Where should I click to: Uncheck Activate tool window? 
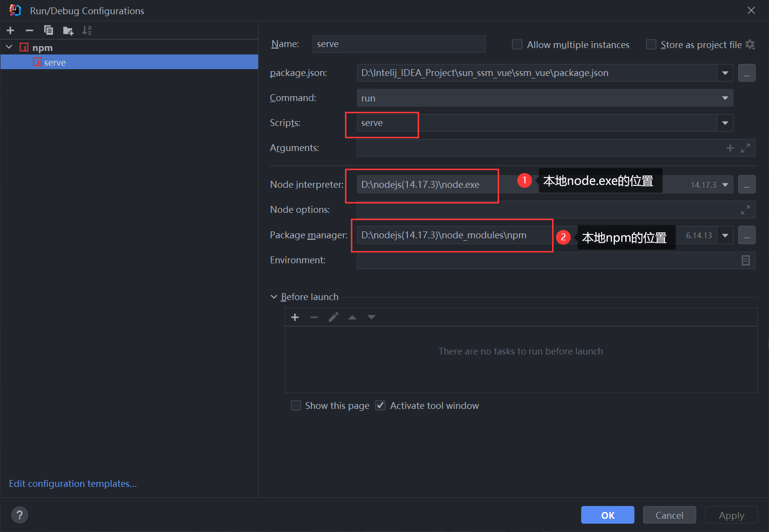380,405
